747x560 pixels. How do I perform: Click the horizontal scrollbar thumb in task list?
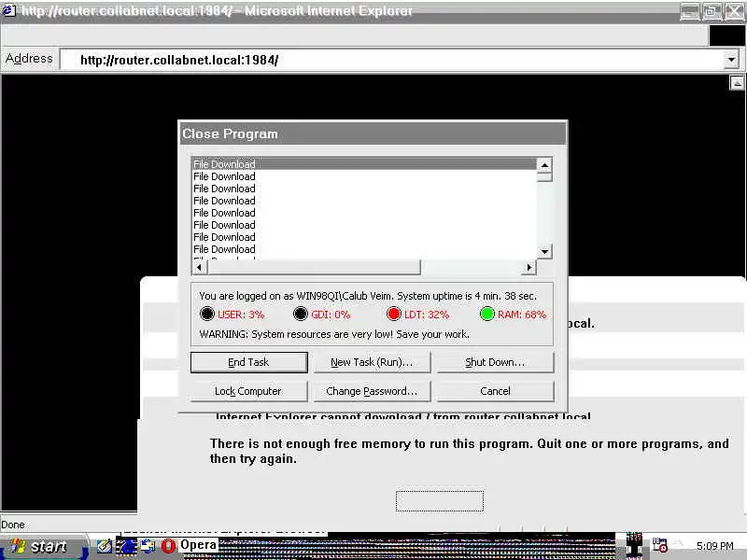point(314,268)
